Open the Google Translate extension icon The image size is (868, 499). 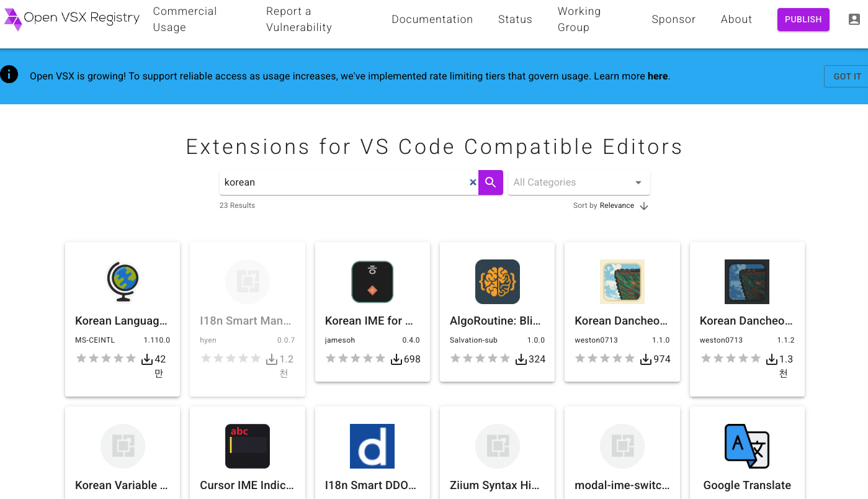(747, 446)
